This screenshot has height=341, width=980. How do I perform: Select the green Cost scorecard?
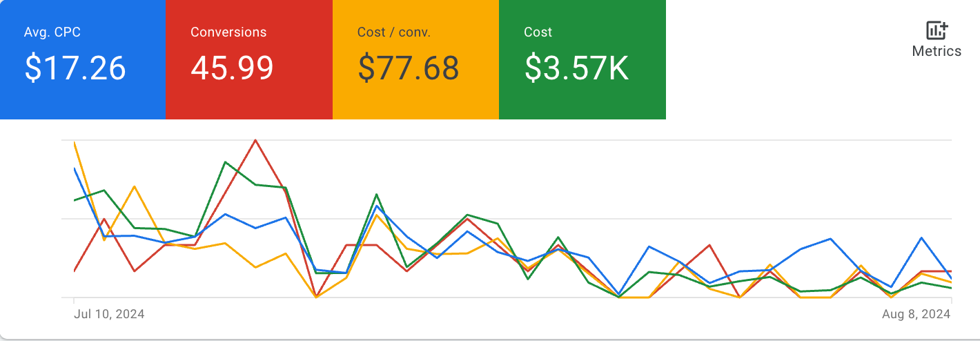582,59
